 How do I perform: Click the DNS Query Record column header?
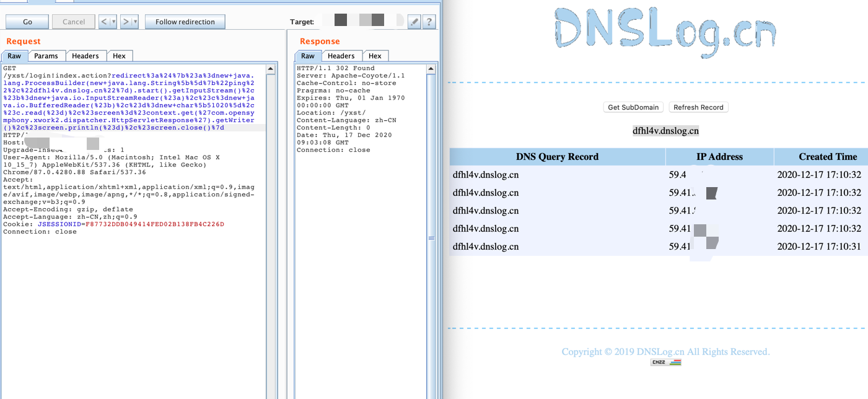[x=557, y=157]
